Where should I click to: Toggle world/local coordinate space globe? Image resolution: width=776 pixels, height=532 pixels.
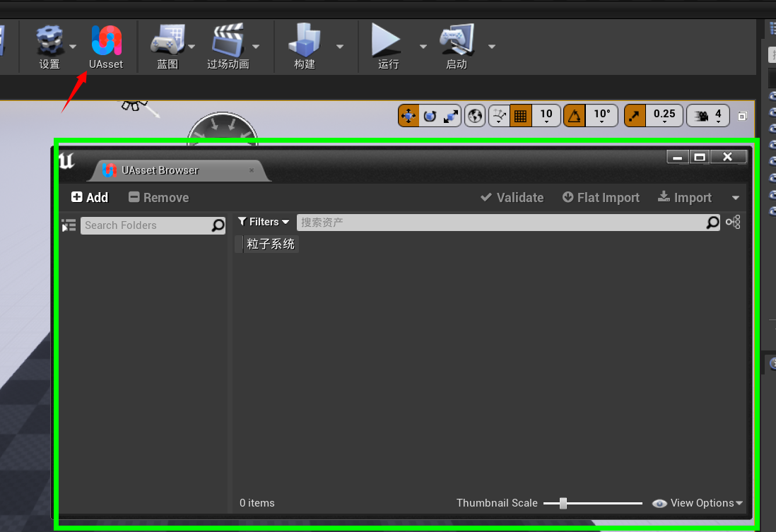[x=475, y=117]
